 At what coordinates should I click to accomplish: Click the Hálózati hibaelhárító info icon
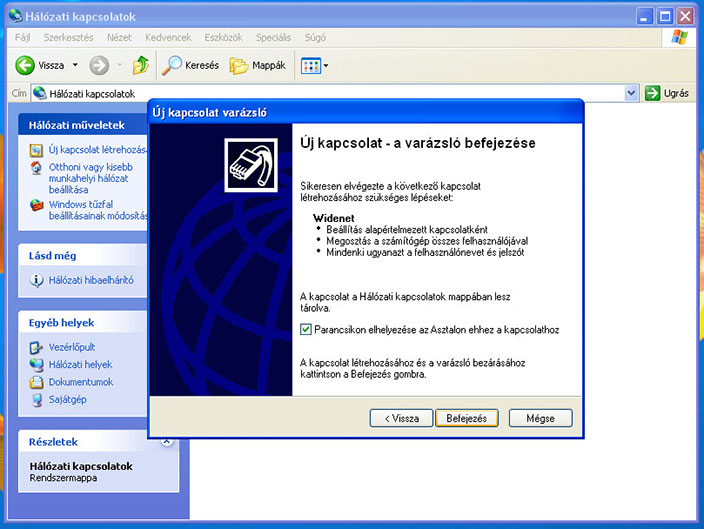tap(36, 281)
